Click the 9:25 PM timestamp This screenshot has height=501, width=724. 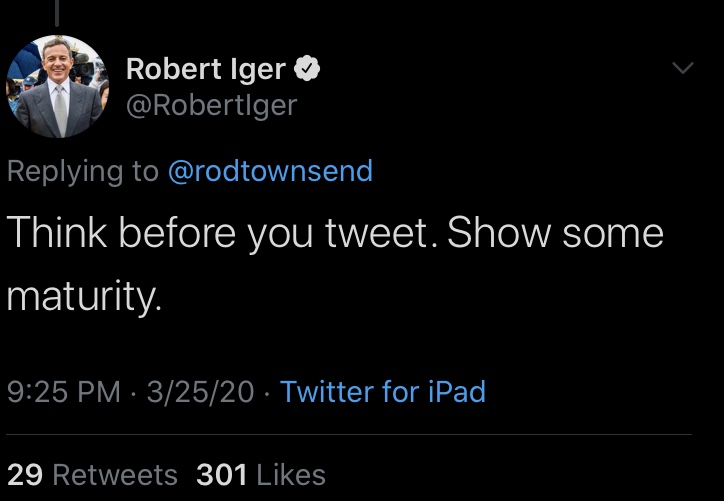click(63, 391)
